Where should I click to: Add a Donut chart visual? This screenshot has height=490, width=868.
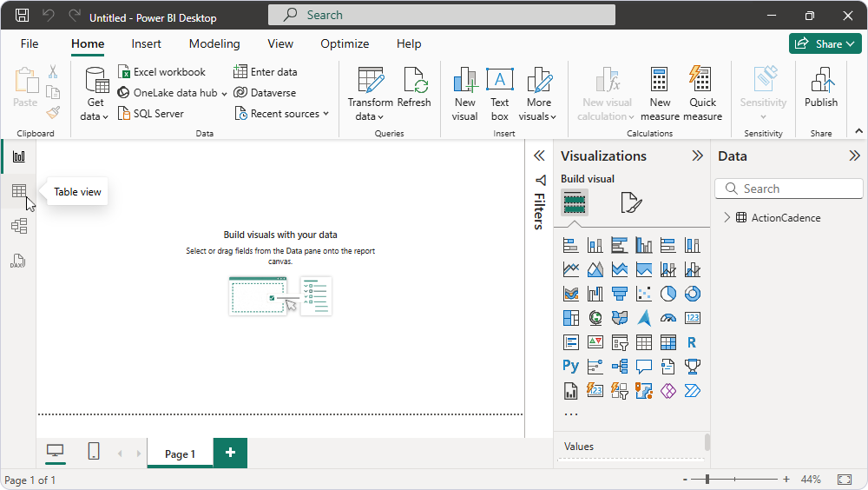tap(693, 294)
